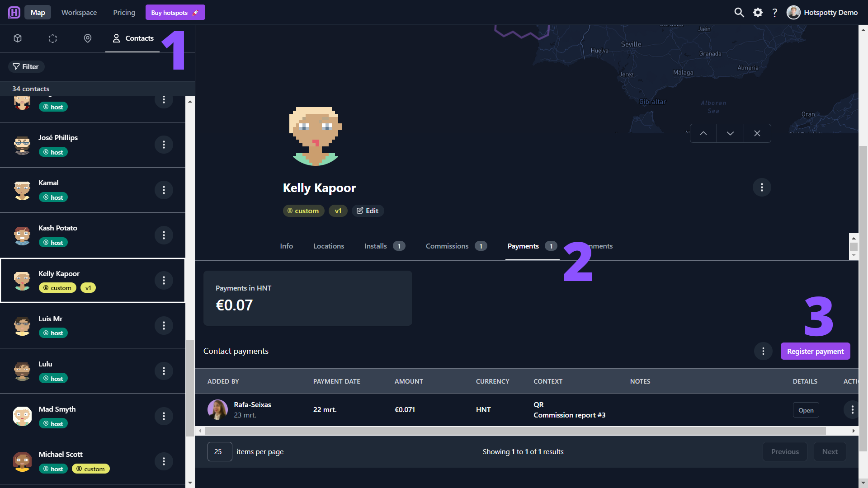The width and height of the screenshot is (868, 488).
Task: Click ADDED BY column header
Action: (x=223, y=381)
